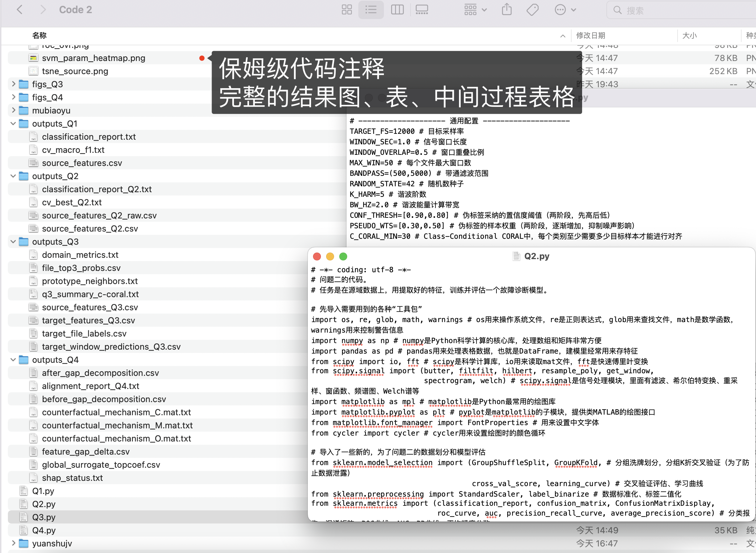The image size is (756, 553).
Task: Switch to icon grid view
Action: point(346,10)
